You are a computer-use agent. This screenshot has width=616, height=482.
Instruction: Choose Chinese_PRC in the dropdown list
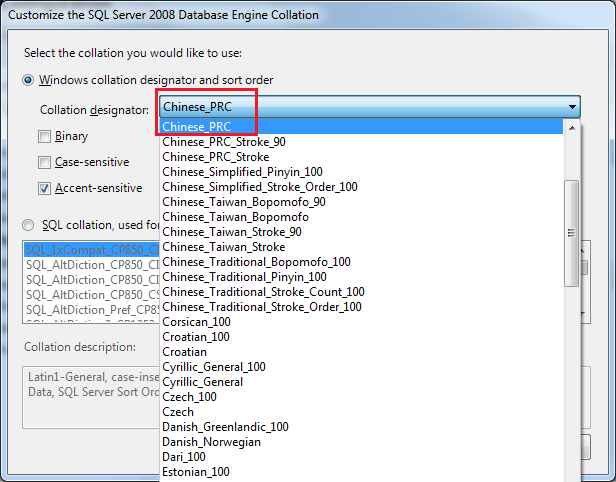coord(361,127)
